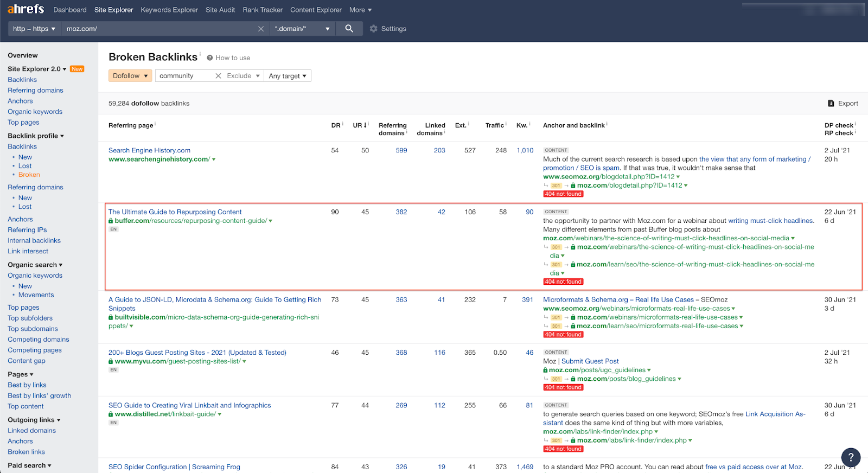Collapse Pages sidebar section
Viewport: 868px width, 473px height.
pos(21,374)
